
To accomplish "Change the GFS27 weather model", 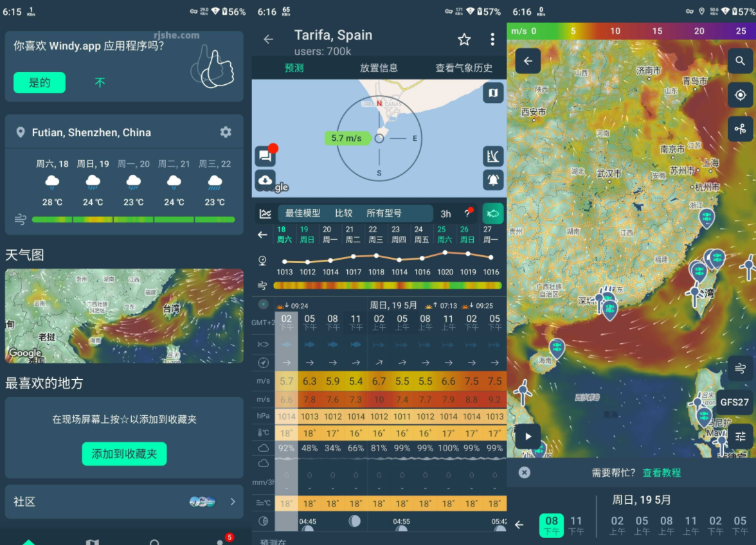I will point(735,402).
